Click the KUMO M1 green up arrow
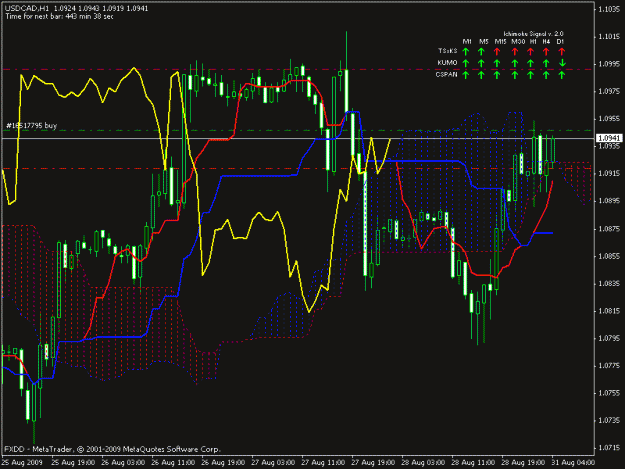Image resolution: width=625 pixels, height=469 pixels. click(466, 63)
